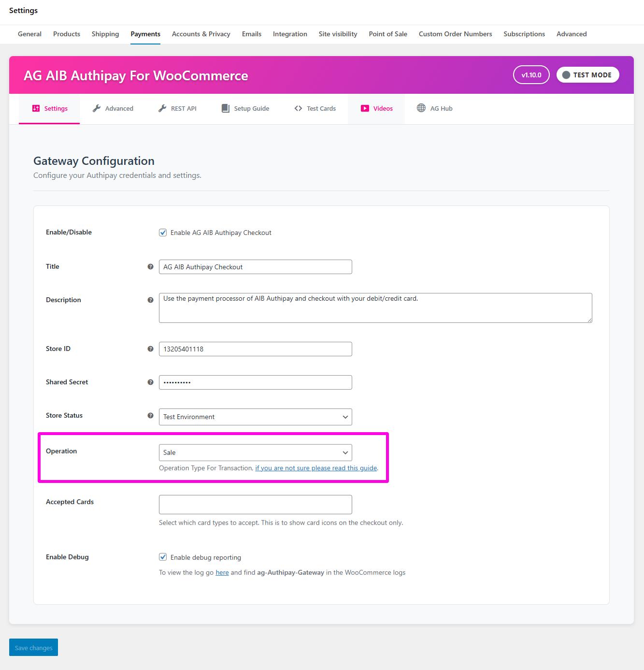Uncheck Enable AG AIB Authipay Checkout
The image size is (644, 670).
(x=163, y=233)
